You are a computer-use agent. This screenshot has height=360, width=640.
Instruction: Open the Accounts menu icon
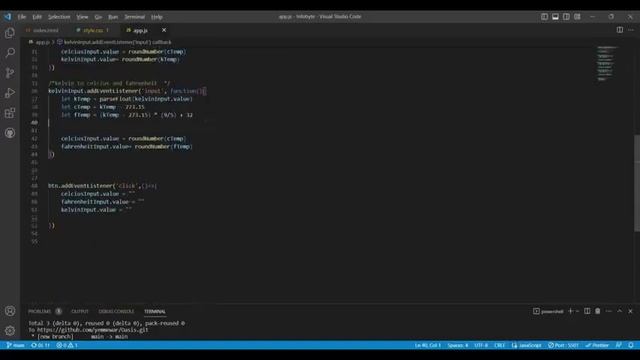(10, 311)
